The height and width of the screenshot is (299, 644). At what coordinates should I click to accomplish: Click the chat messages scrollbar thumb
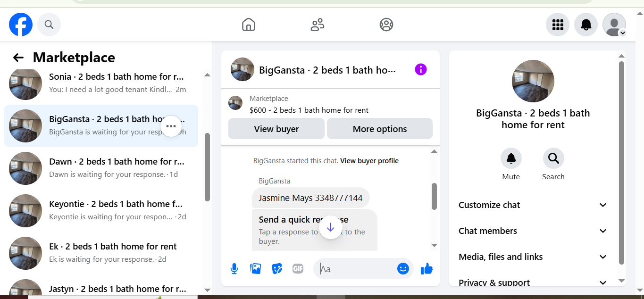[434, 196]
